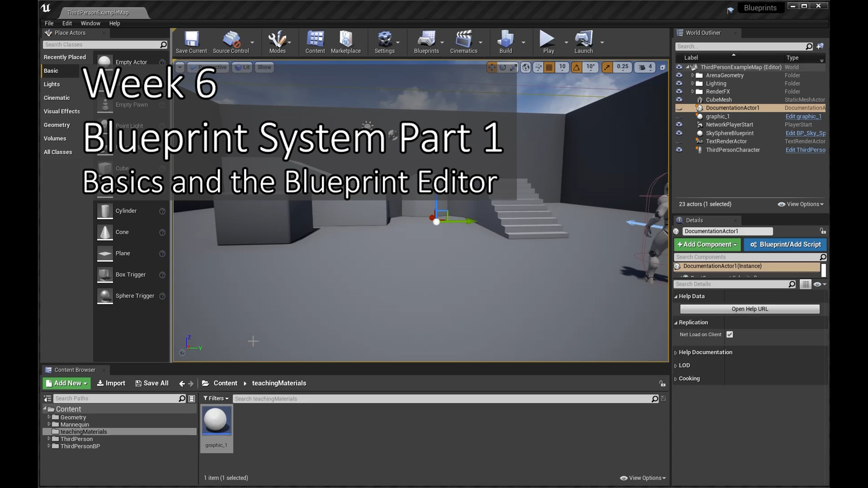Toggle visibility of ThirdPersonCharacter in outliner

click(x=679, y=150)
